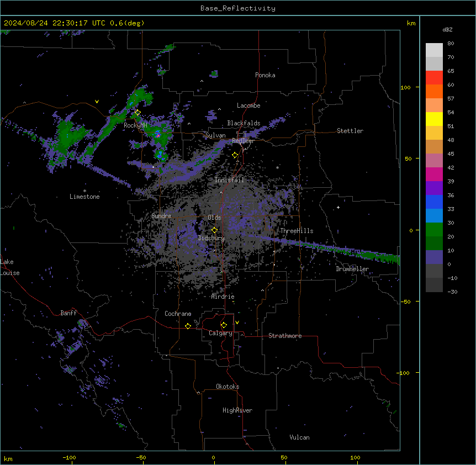This screenshot has width=476, height=465.
Task: Click the Olds city label
Action: click(x=214, y=218)
